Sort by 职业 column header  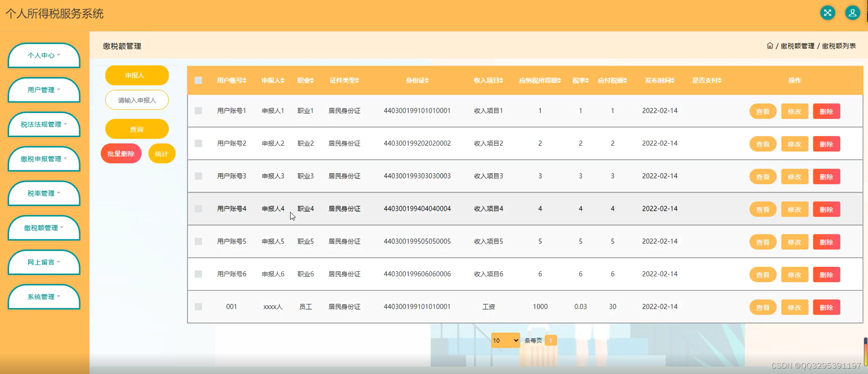coord(305,80)
